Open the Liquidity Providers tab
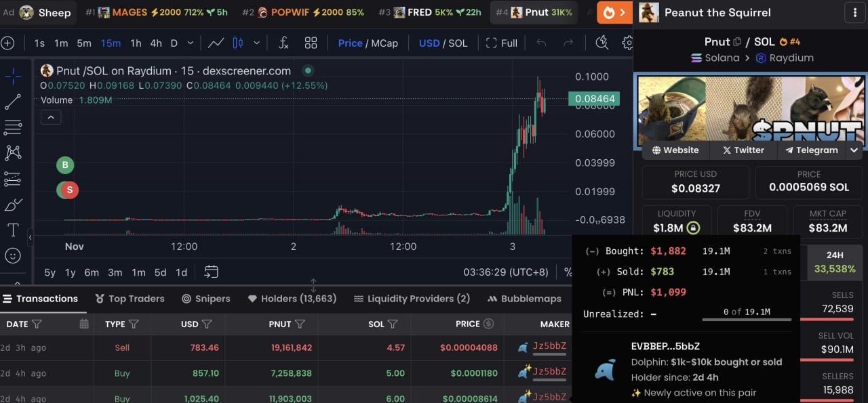 pos(412,299)
